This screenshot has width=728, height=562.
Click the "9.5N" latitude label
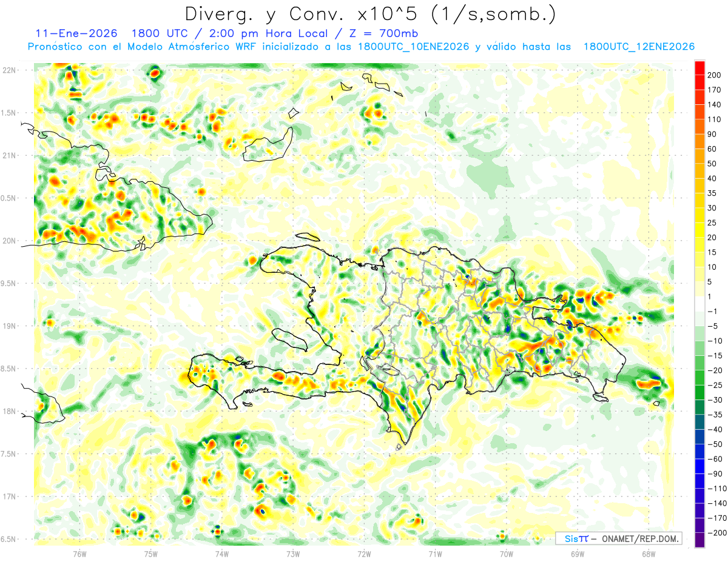(9, 284)
